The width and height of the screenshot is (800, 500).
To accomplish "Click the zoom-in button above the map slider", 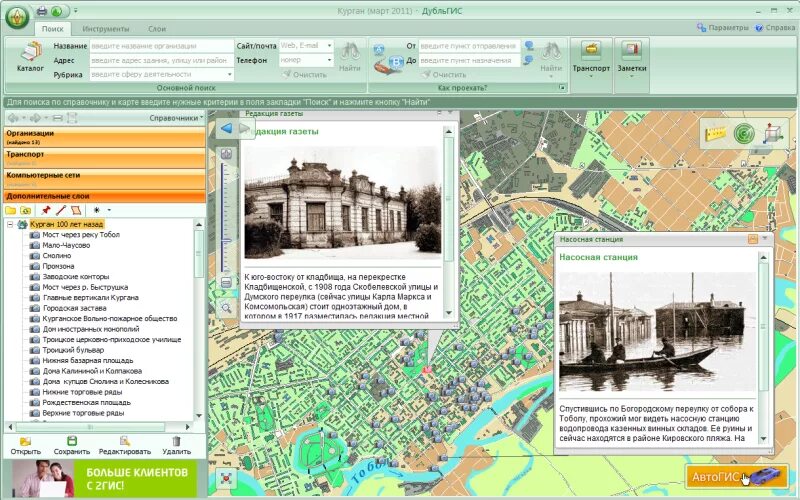I will 226,154.
